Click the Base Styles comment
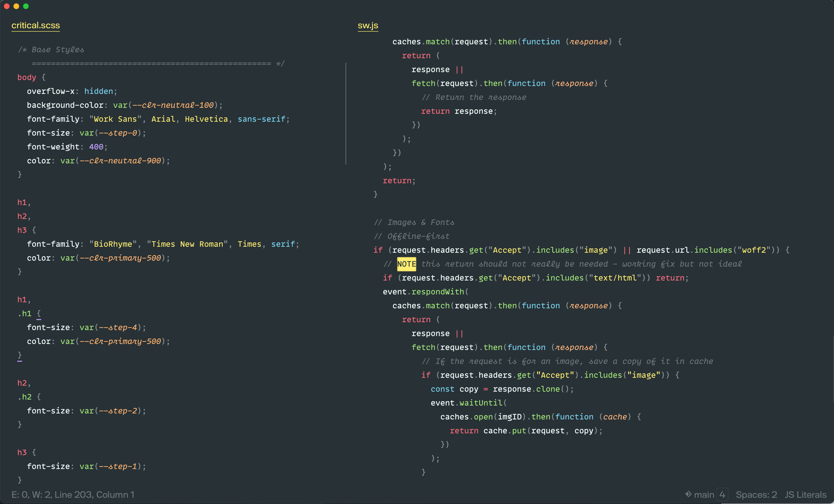This screenshot has height=504, width=834. 51,49
